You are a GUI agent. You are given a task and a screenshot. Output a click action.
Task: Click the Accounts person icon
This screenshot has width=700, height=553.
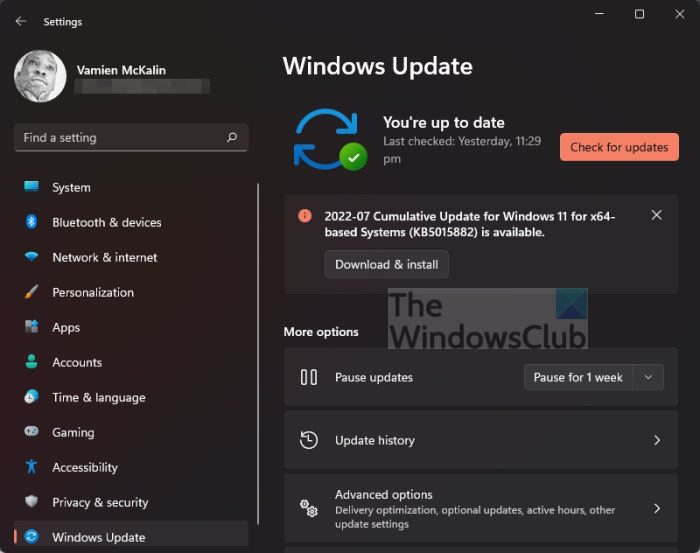31,362
